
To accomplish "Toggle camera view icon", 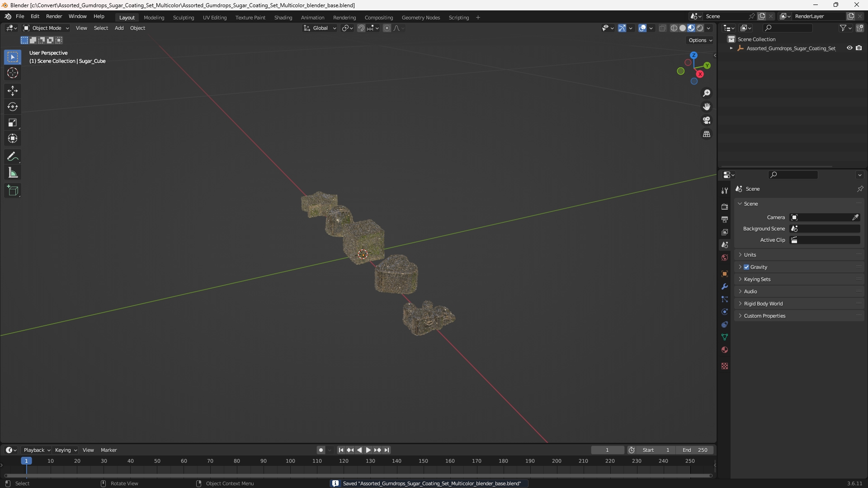I will click(x=707, y=120).
